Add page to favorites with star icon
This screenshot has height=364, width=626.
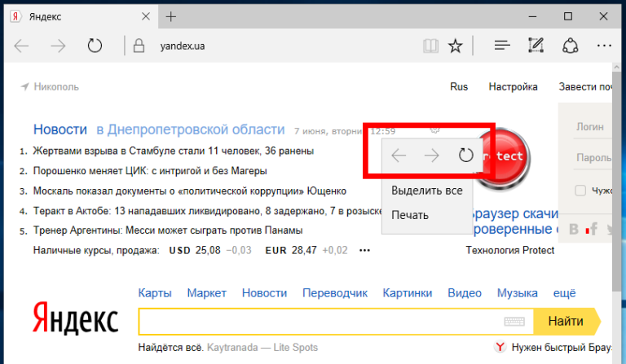pyautogui.click(x=455, y=46)
